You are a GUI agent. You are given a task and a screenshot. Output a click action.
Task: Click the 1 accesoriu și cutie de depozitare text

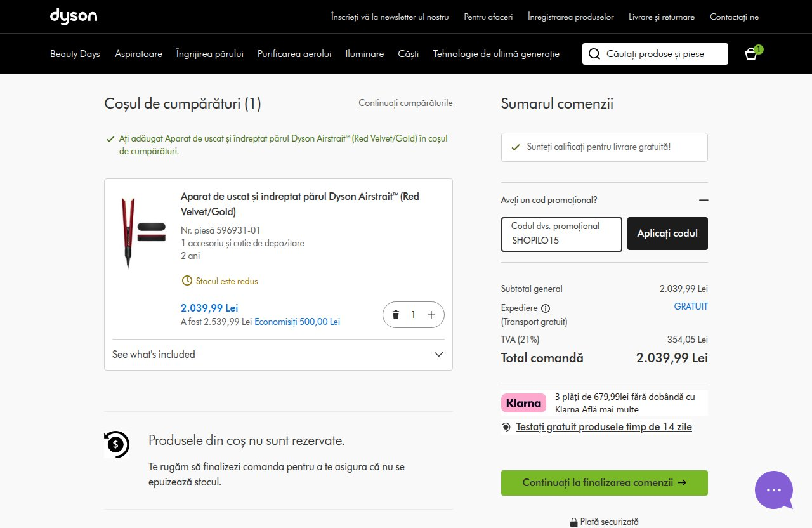point(242,243)
